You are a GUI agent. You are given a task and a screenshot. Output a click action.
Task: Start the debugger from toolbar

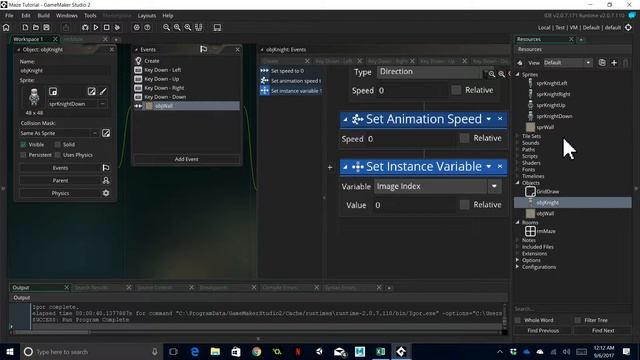[85, 27]
